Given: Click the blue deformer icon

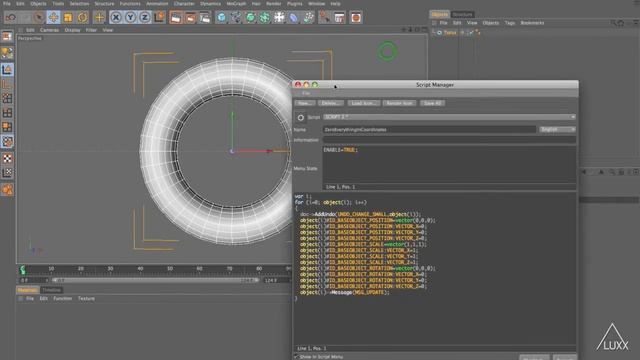Looking at the screenshot, I should point(294,18).
